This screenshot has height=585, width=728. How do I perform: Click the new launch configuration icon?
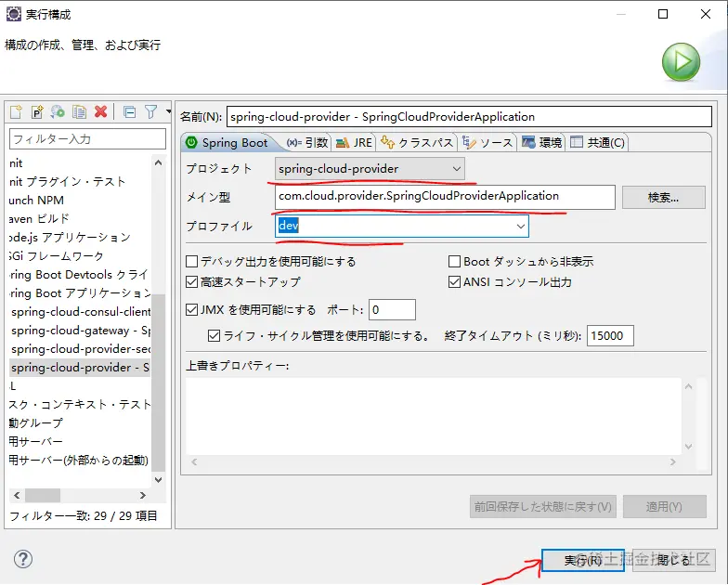(x=16, y=111)
